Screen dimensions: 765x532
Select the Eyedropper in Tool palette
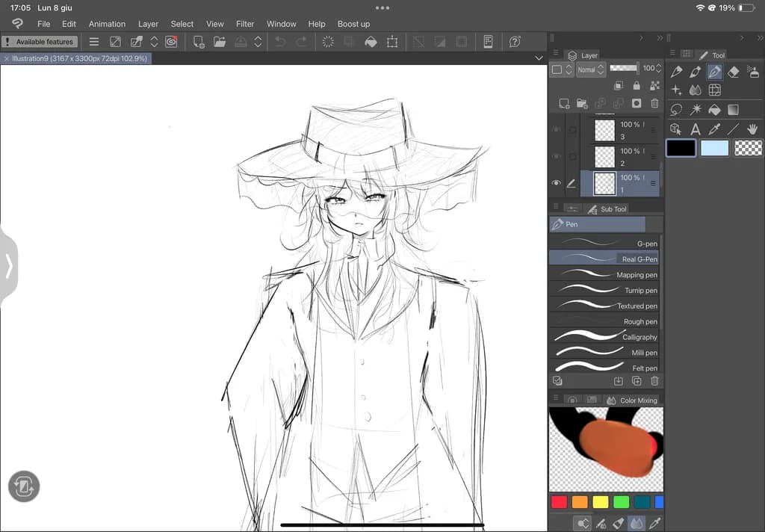coord(714,129)
